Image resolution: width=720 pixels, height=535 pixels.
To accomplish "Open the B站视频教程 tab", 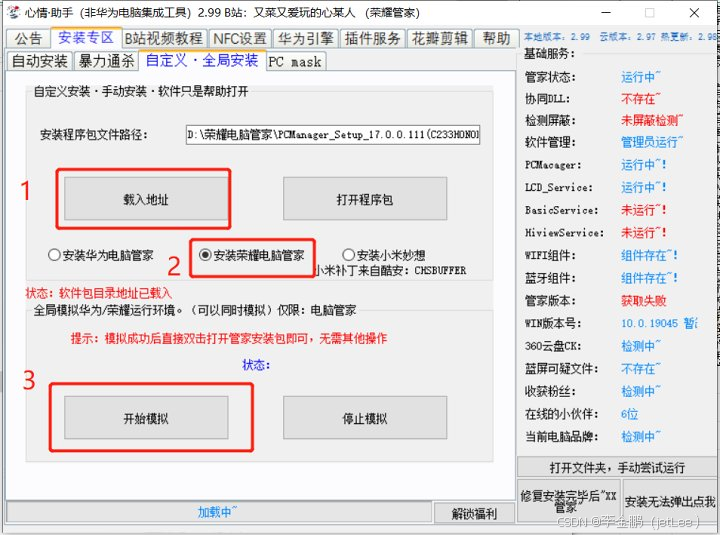I will coord(164,39).
